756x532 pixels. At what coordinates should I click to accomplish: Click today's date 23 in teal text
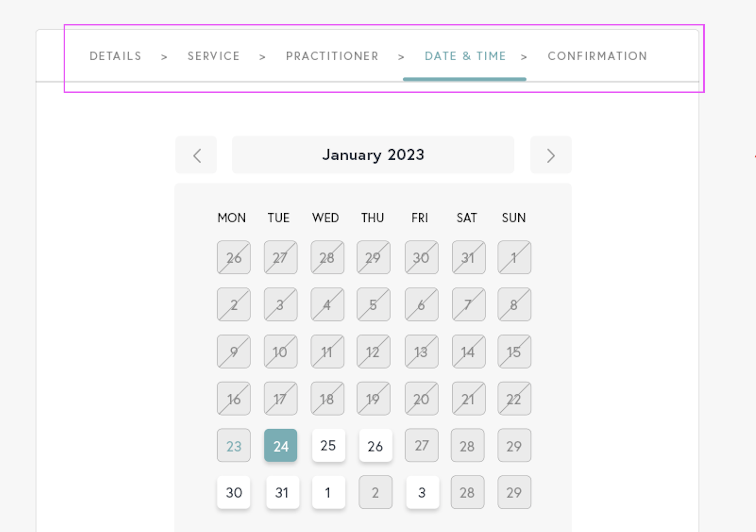(x=234, y=446)
